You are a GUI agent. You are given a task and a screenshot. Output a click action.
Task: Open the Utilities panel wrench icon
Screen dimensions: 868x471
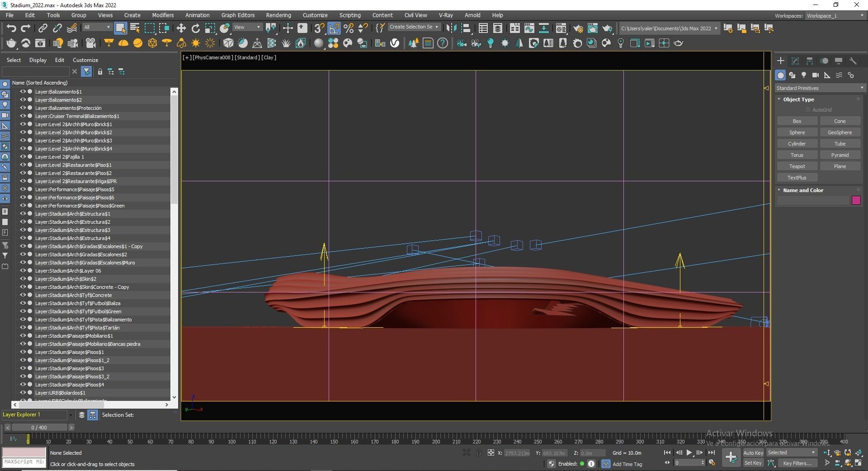click(853, 61)
